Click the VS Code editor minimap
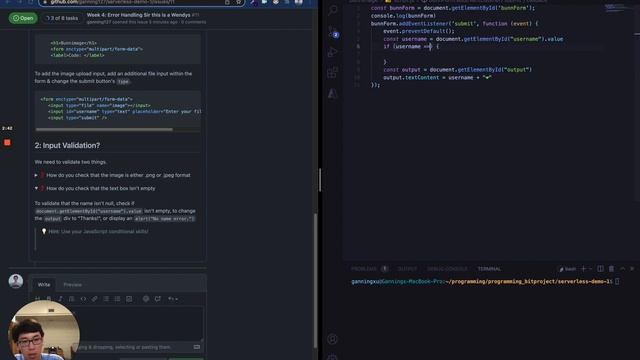 (616, 8)
